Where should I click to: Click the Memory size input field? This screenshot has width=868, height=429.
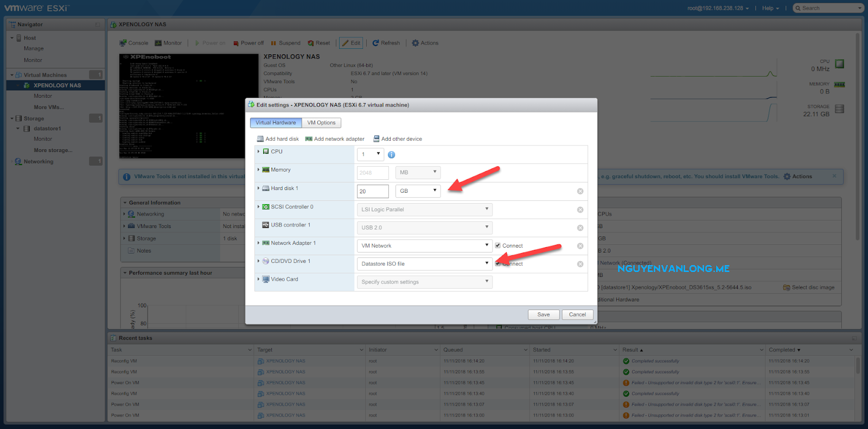click(x=373, y=173)
